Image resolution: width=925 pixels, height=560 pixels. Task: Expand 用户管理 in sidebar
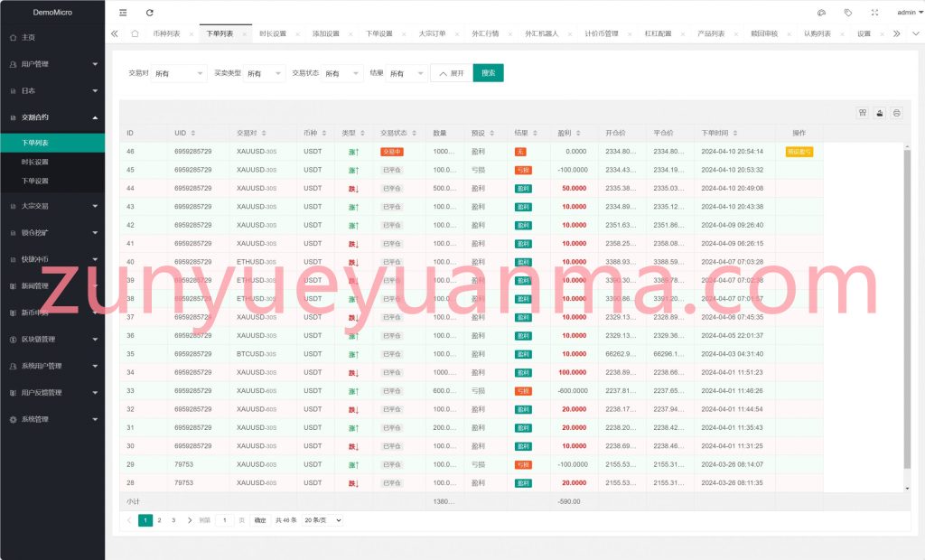pyautogui.click(x=52, y=64)
